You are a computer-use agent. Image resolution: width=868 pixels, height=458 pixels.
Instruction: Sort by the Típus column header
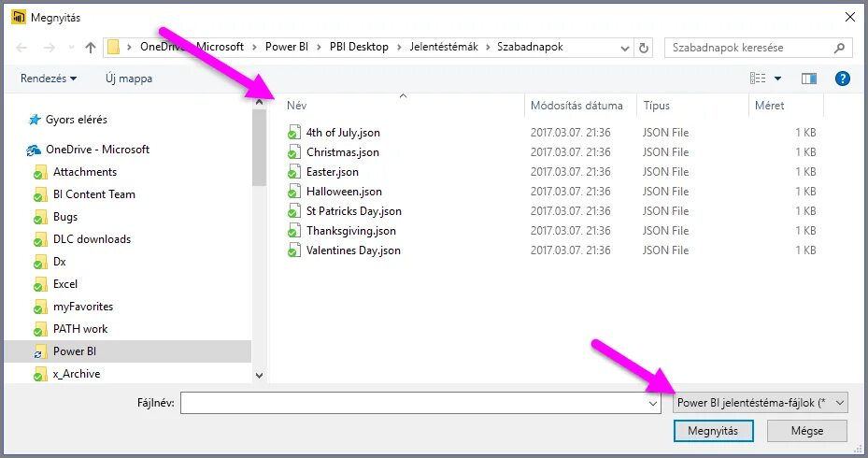click(x=656, y=106)
